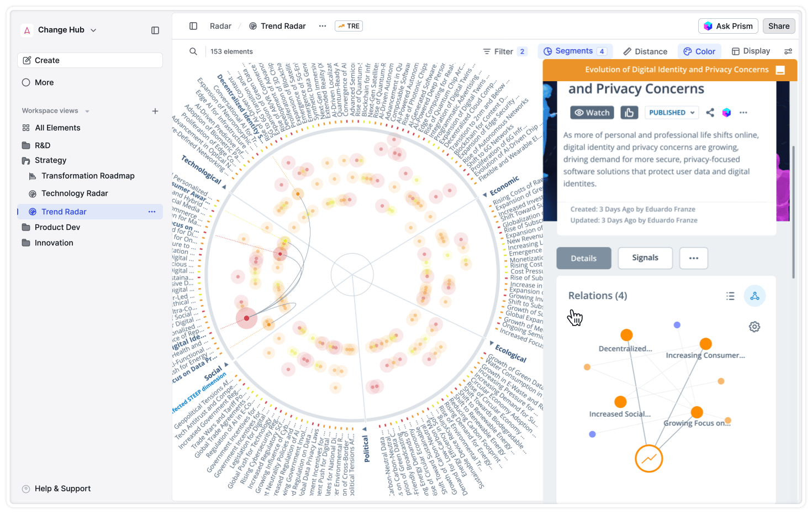Click the search icon in the radar toolbar
This screenshot has width=812, height=514.
click(193, 51)
